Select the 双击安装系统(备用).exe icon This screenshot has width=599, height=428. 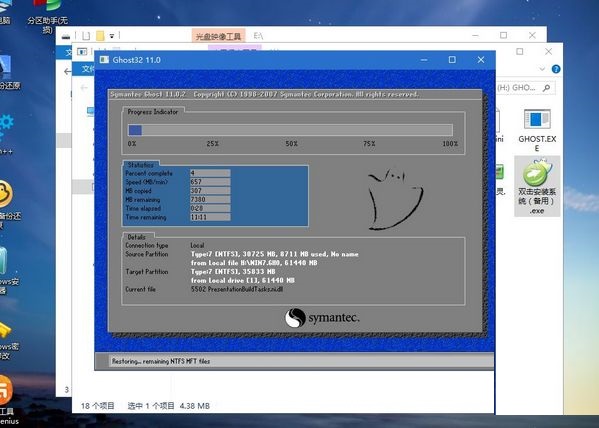coord(537,186)
